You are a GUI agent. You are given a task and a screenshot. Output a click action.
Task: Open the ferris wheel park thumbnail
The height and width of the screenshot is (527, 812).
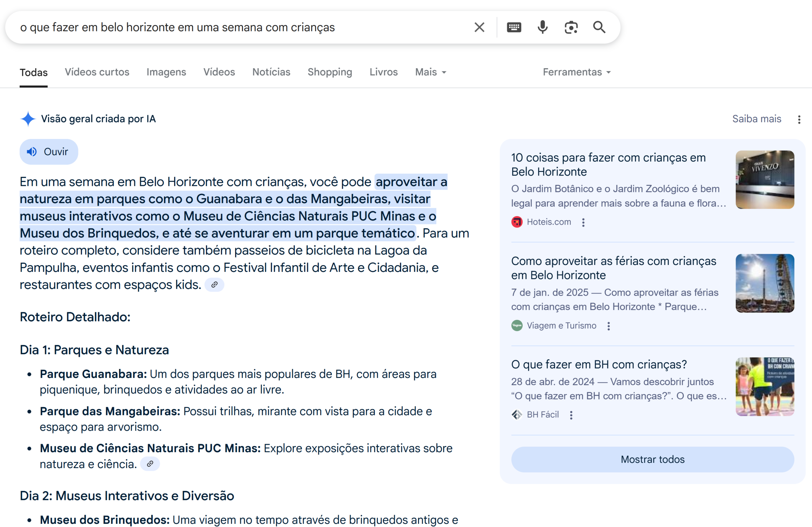pos(765,283)
